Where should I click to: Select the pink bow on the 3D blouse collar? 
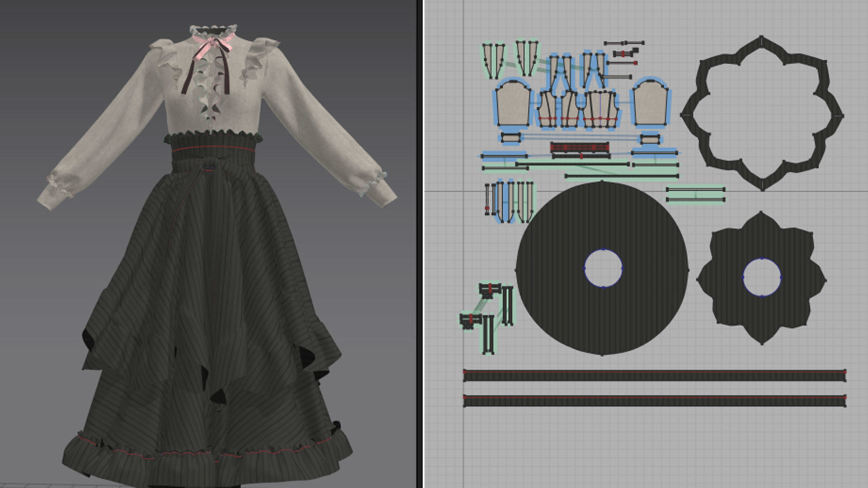point(212,45)
